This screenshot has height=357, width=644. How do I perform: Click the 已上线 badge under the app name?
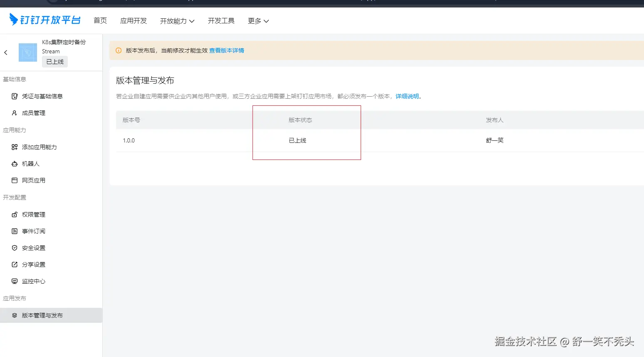click(x=55, y=62)
